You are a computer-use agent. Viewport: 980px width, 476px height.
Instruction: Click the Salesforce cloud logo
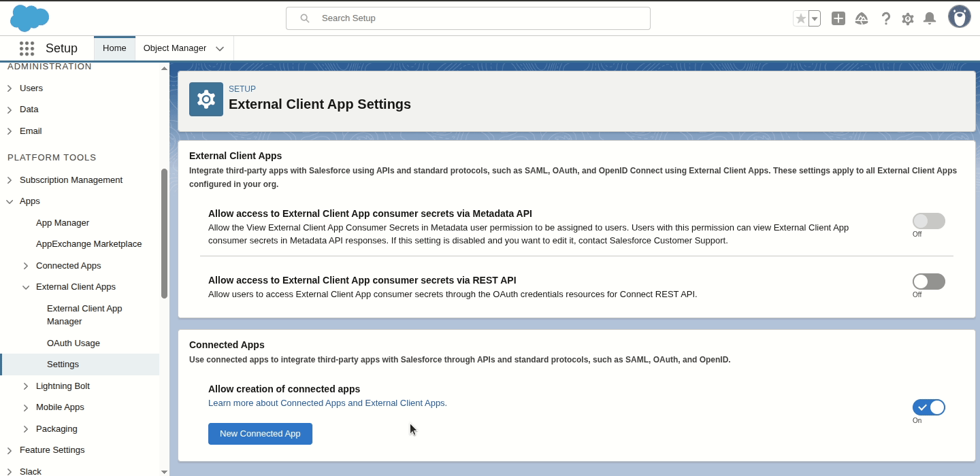[29, 18]
